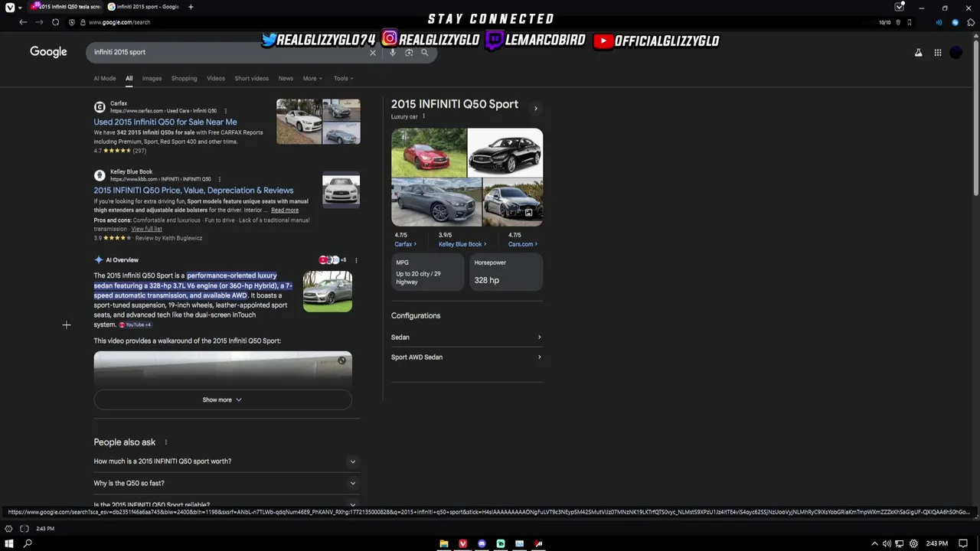Viewport: 980px width, 551px height.
Task: Open the Windows notification center
Action: [963, 543]
